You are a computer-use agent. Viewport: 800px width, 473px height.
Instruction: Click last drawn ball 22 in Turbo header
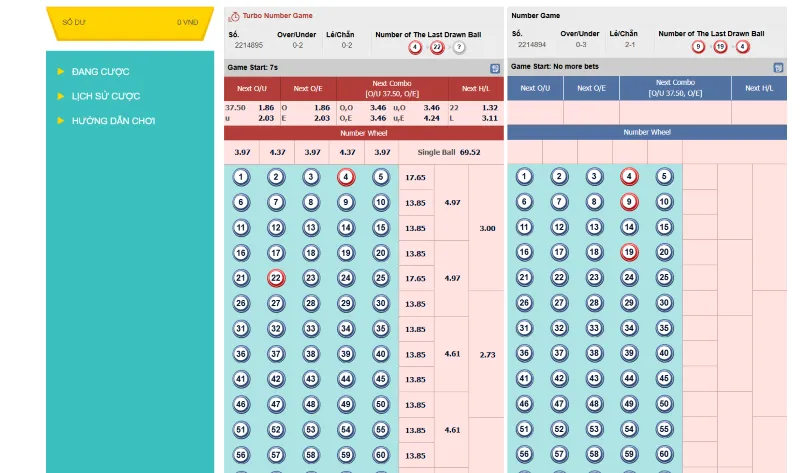[437, 47]
